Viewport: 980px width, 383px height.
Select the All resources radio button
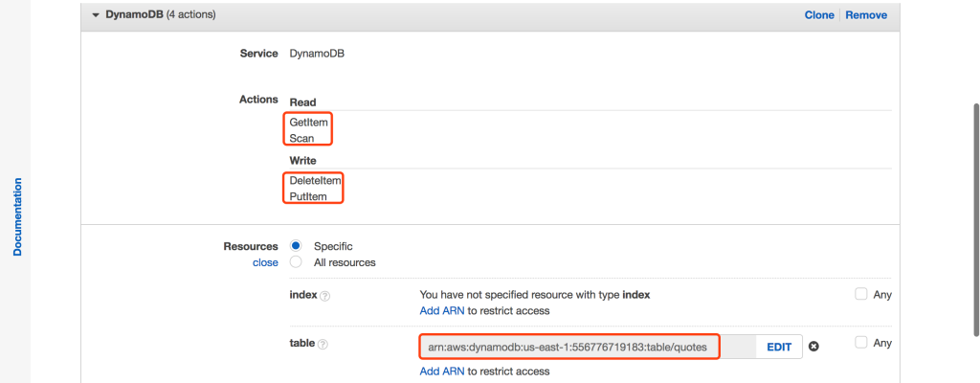[297, 261]
